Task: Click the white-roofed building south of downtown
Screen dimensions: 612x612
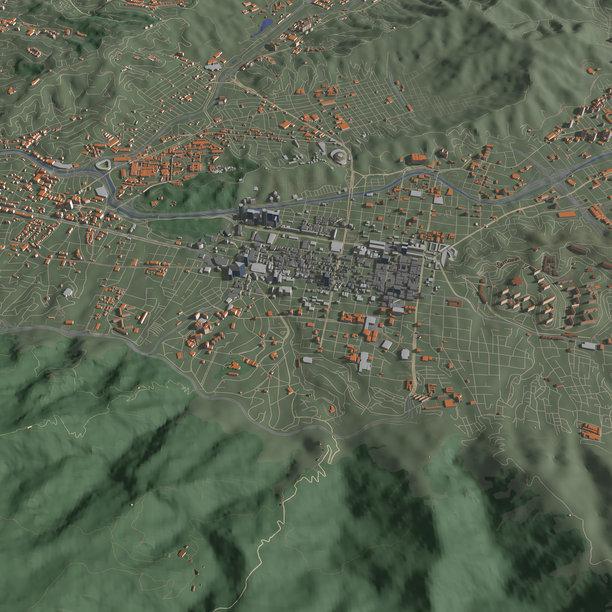Action: pos(364,361)
